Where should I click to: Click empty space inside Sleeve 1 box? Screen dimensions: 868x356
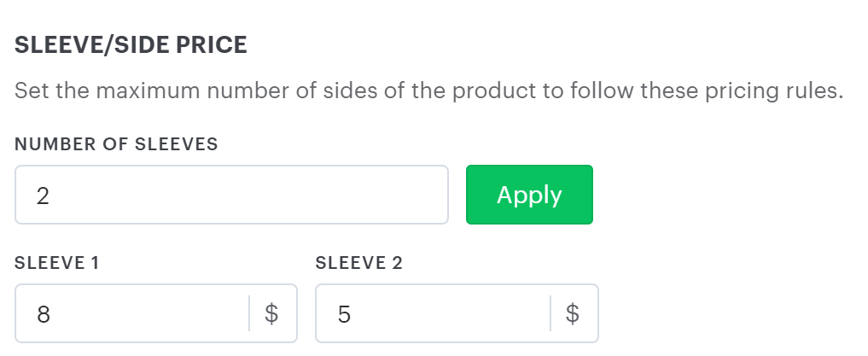[x=171, y=314]
